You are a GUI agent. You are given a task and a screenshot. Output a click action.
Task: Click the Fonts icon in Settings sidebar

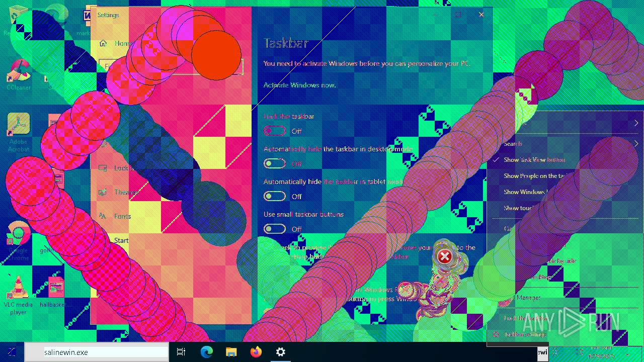103,216
